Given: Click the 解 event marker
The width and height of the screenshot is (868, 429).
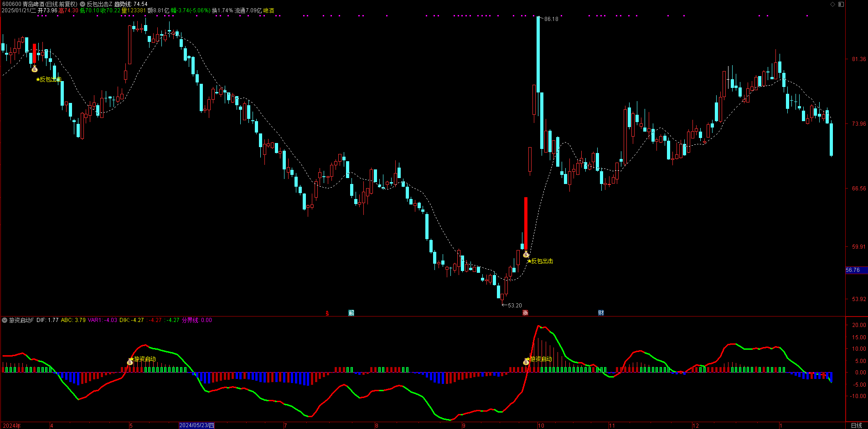Looking at the screenshot, I should click(x=351, y=313).
